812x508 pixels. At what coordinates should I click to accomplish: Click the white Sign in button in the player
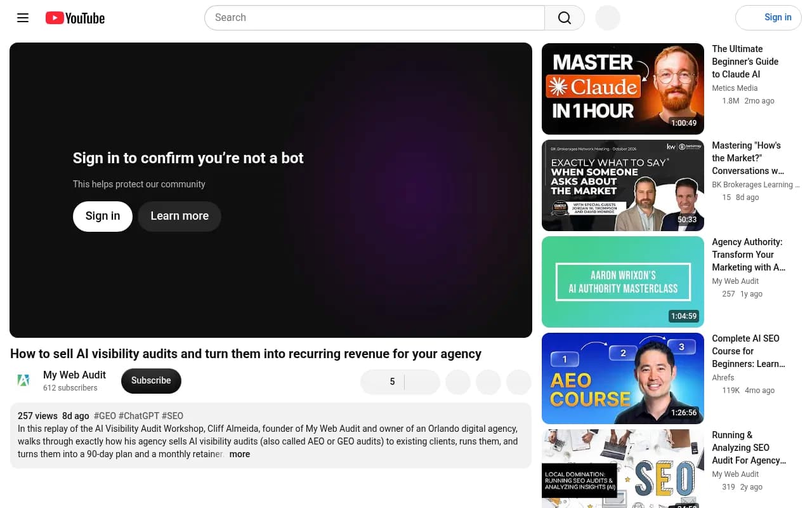(x=103, y=216)
